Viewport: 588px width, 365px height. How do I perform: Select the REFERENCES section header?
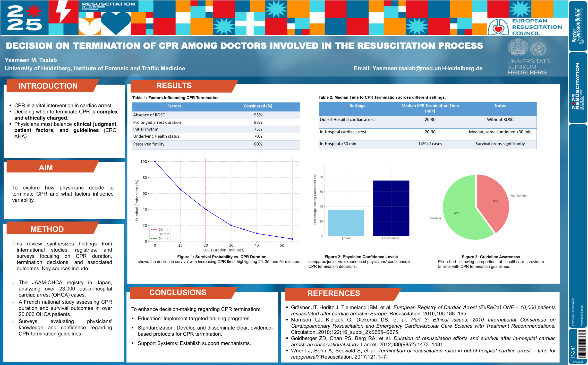(x=334, y=293)
